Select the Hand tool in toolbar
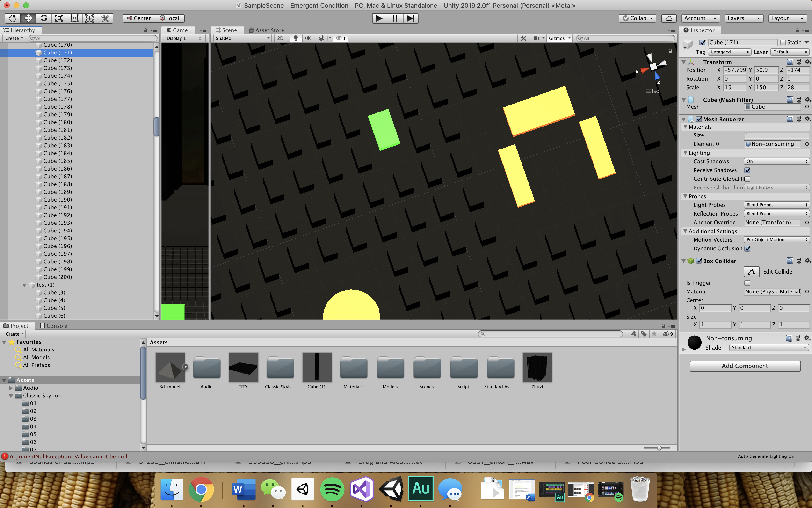 point(13,18)
